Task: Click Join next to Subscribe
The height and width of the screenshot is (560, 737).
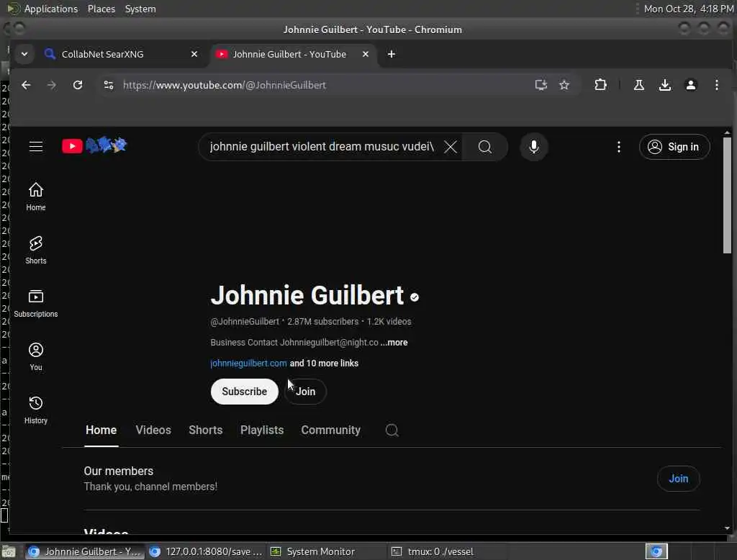Action: (x=305, y=391)
